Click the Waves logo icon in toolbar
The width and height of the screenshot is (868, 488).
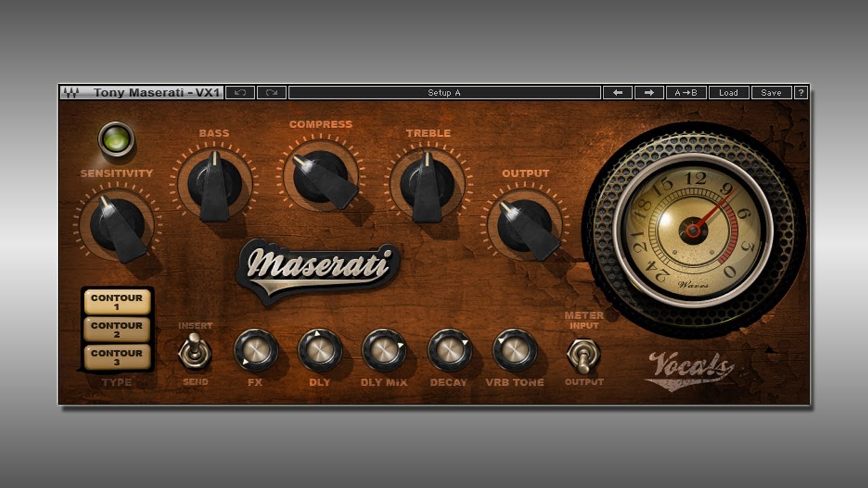click(70, 93)
